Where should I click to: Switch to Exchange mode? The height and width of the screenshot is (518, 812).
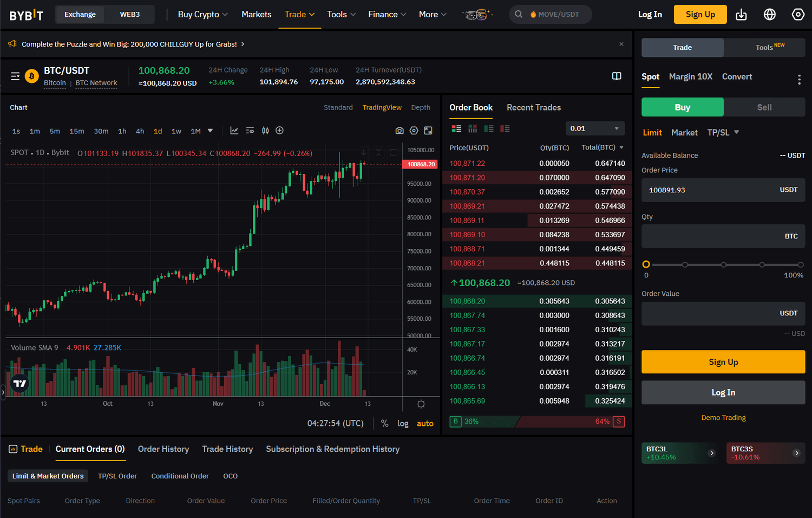(x=80, y=15)
